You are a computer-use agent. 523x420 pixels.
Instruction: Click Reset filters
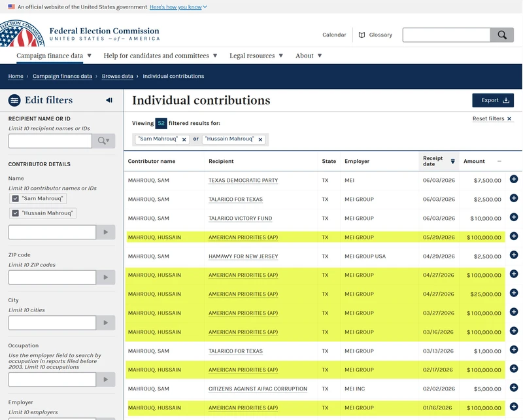(x=492, y=118)
